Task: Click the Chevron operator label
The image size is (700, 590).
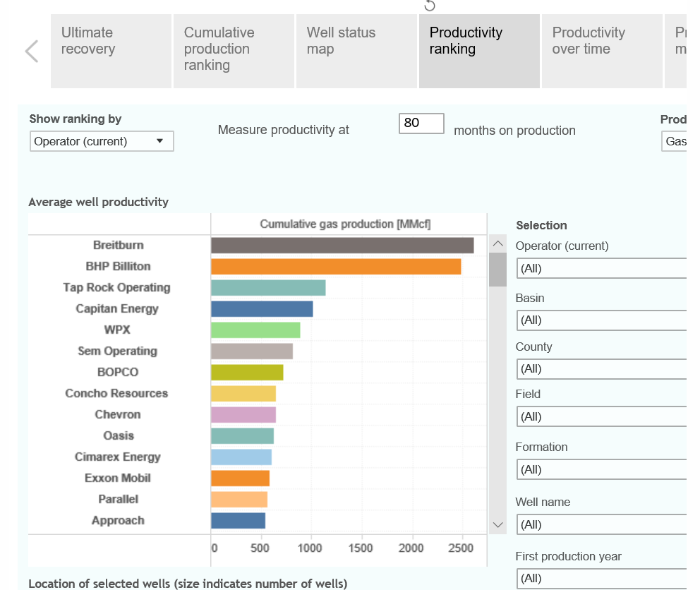Action: [x=118, y=414]
